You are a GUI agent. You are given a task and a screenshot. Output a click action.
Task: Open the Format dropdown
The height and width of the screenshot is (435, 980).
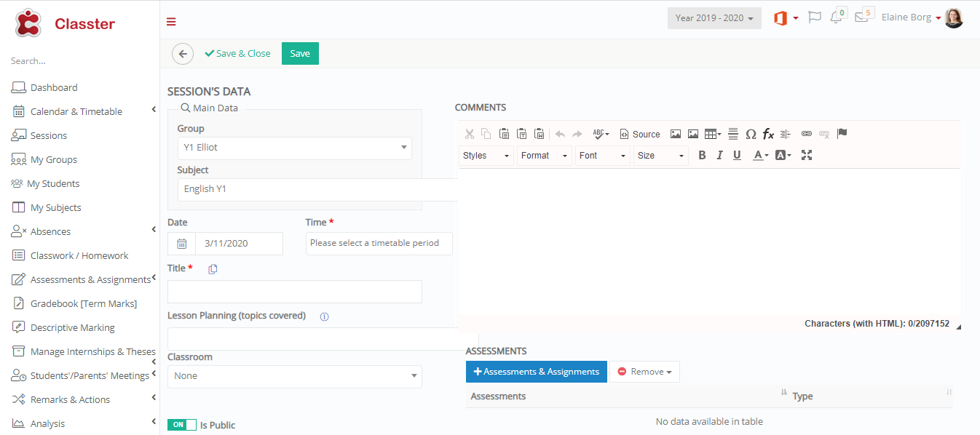pyautogui.click(x=545, y=156)
